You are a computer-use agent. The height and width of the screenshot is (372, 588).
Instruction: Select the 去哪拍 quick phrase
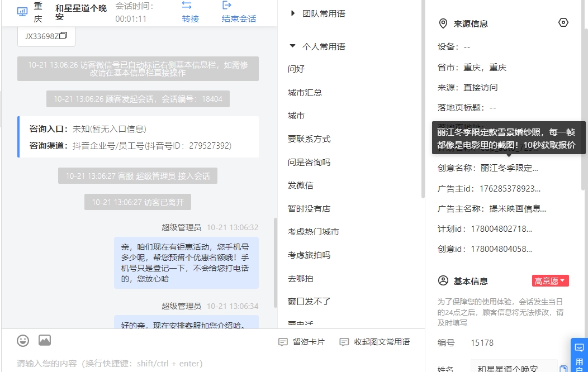tap(300, 278)
